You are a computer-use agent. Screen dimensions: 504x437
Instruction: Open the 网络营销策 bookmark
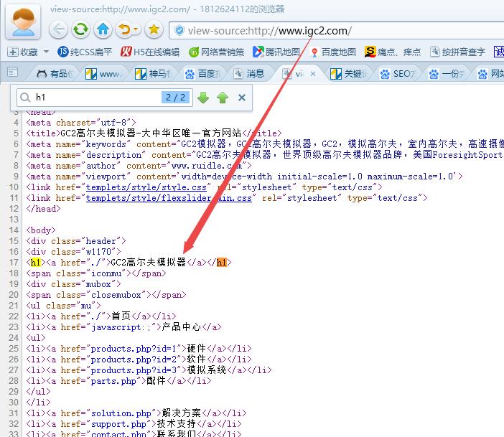tap(216, 52)
